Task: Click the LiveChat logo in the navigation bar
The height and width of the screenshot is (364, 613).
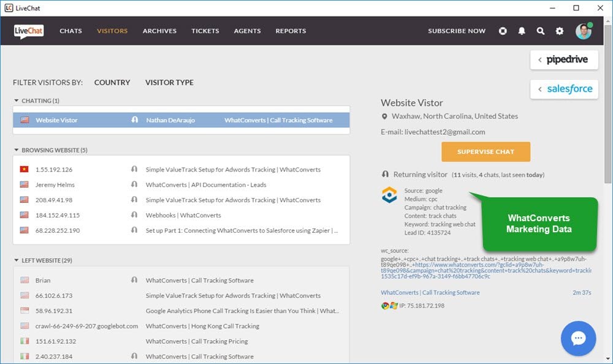Action: (x=29, y=31)
